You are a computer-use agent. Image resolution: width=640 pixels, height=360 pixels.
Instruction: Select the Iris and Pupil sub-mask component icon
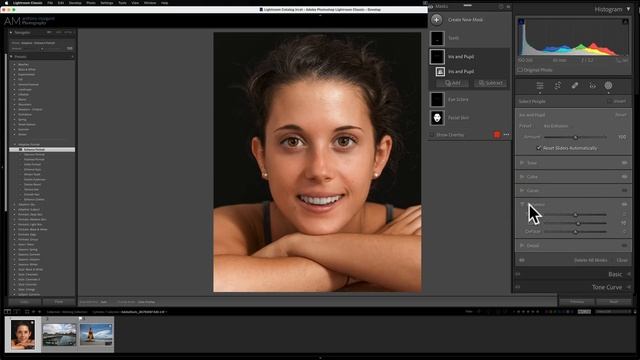point(440,71)
